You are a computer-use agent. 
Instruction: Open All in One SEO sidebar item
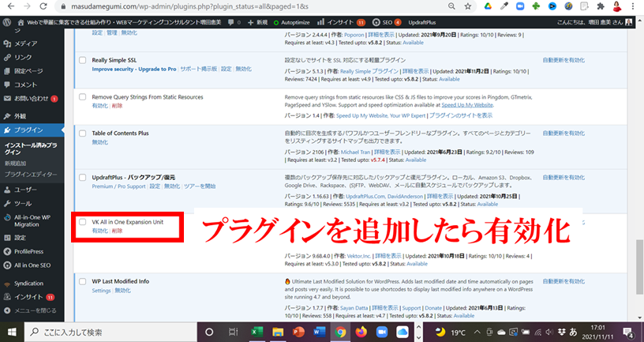[32, 265]
